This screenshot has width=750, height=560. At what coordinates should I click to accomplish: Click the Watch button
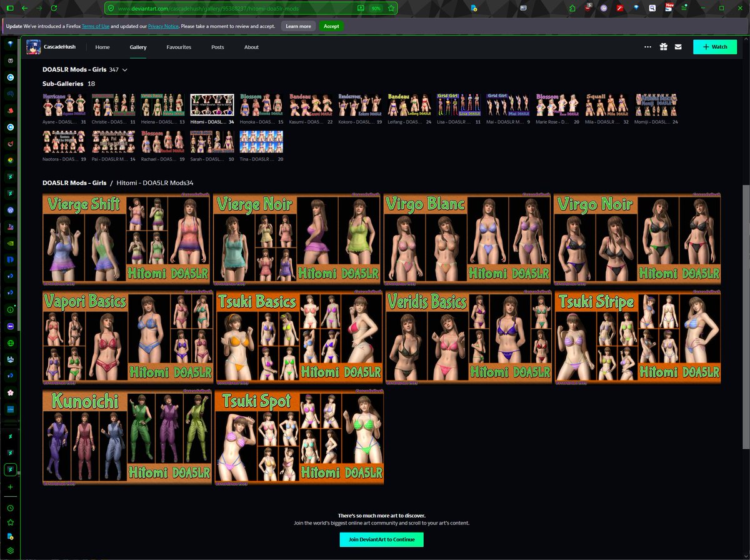click(715, 47)
